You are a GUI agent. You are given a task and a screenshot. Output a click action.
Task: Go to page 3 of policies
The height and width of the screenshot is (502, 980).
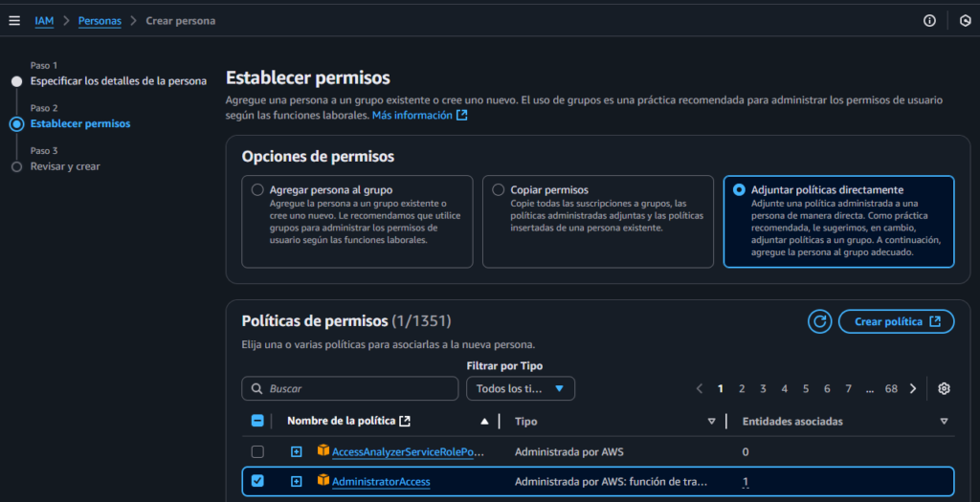(763, 388)
